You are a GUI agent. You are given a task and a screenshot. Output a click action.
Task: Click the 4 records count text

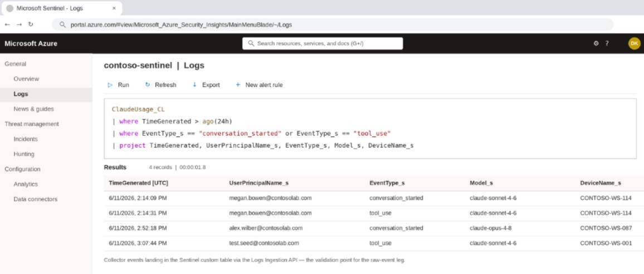160,168
